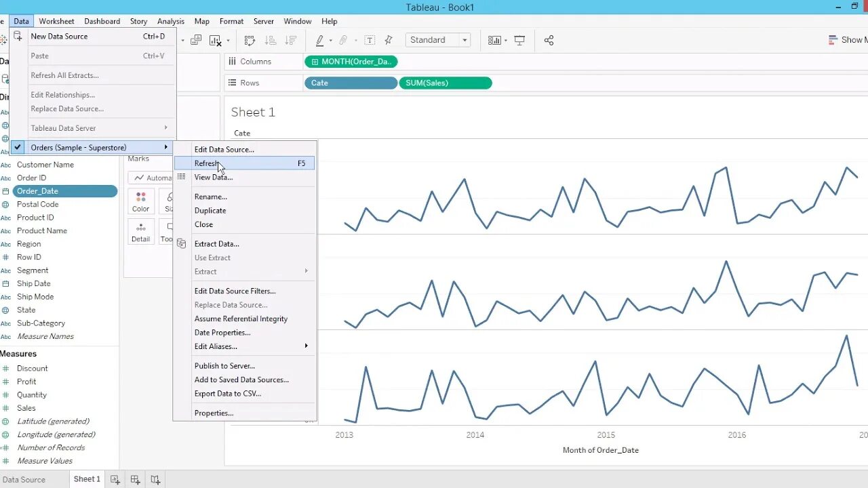Open the Worksheet menu

[56, 21]
